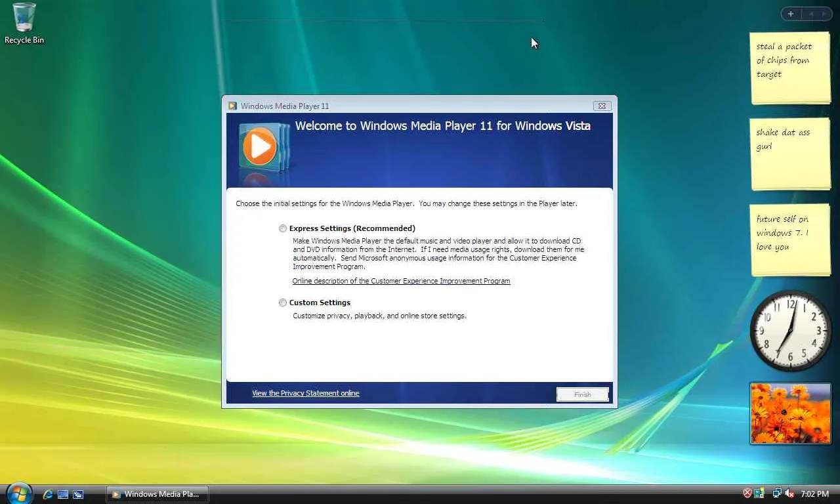Click the Windows Media Player title bar icon
Screen dimensions: 840x504
coord(232,106)
